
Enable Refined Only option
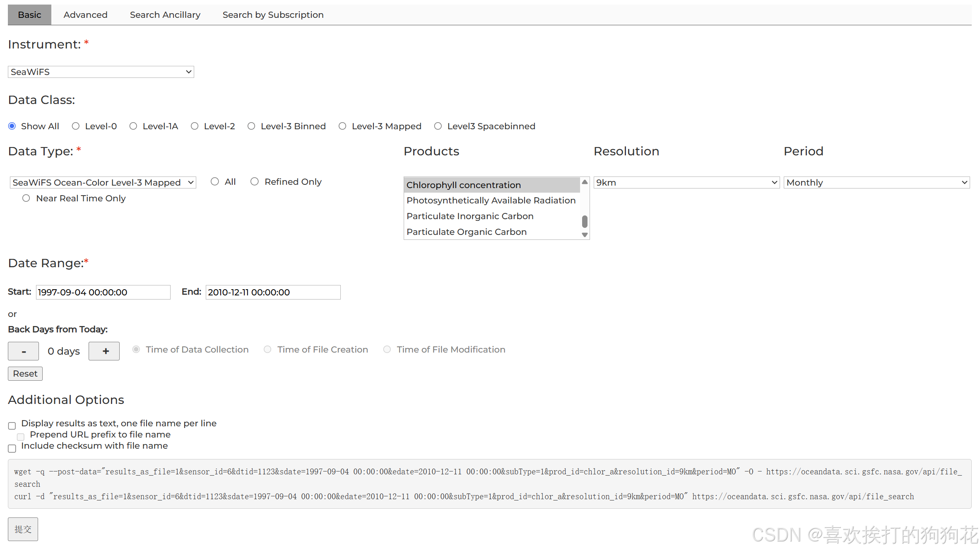[255, 181]
